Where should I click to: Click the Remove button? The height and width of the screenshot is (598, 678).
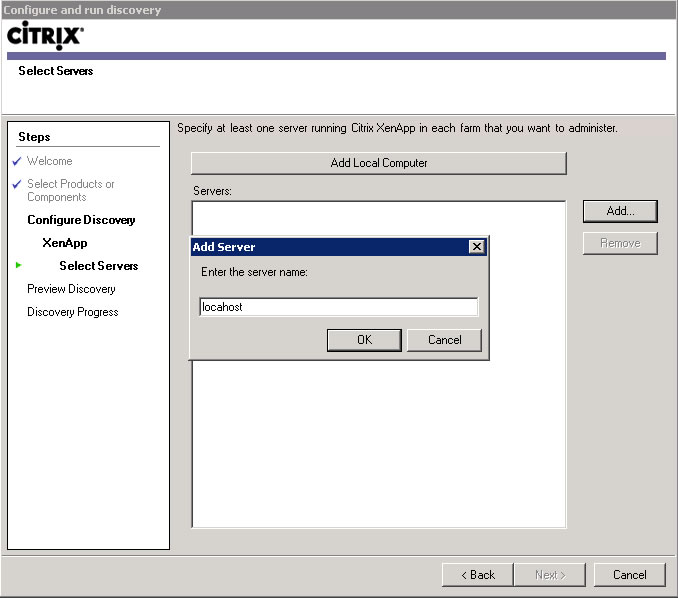click(620, 243)
